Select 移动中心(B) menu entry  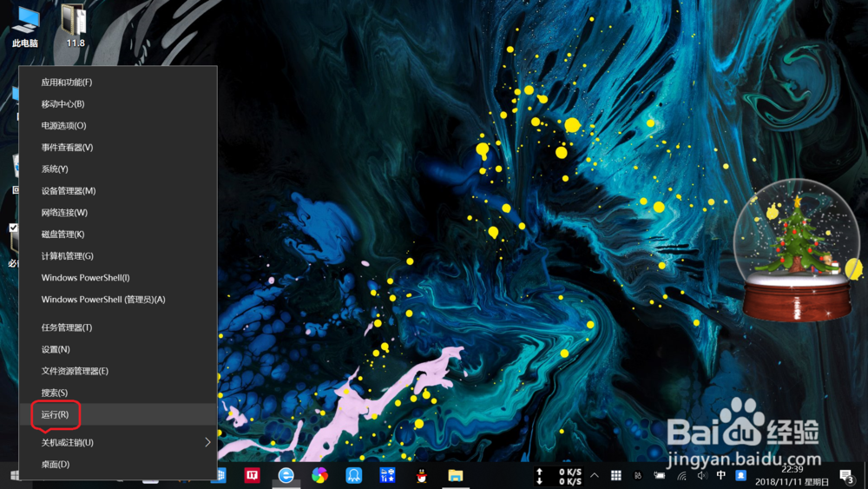(x=118, y=103)
